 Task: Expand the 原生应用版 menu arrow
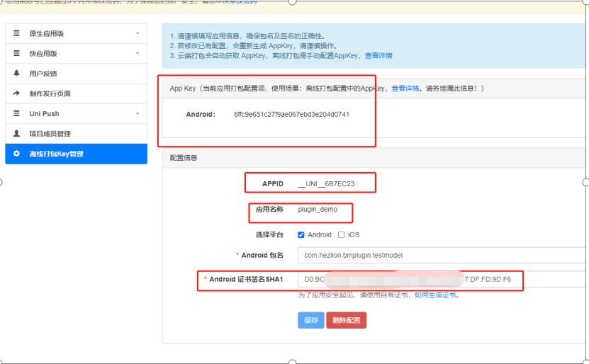138,33
